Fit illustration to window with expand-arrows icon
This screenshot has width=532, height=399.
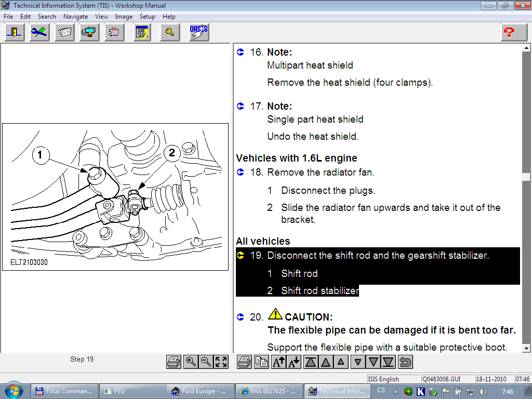point(221,362)
